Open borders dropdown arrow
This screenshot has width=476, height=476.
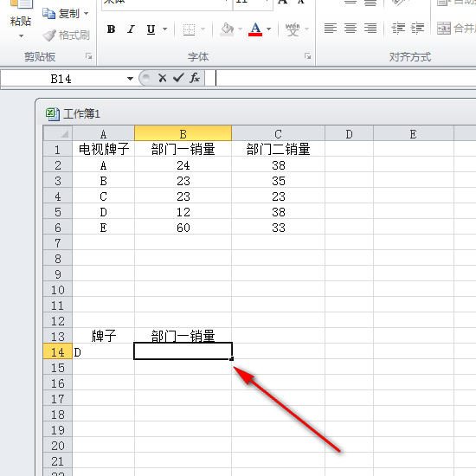pyautogui.click(x=203, y=29)
